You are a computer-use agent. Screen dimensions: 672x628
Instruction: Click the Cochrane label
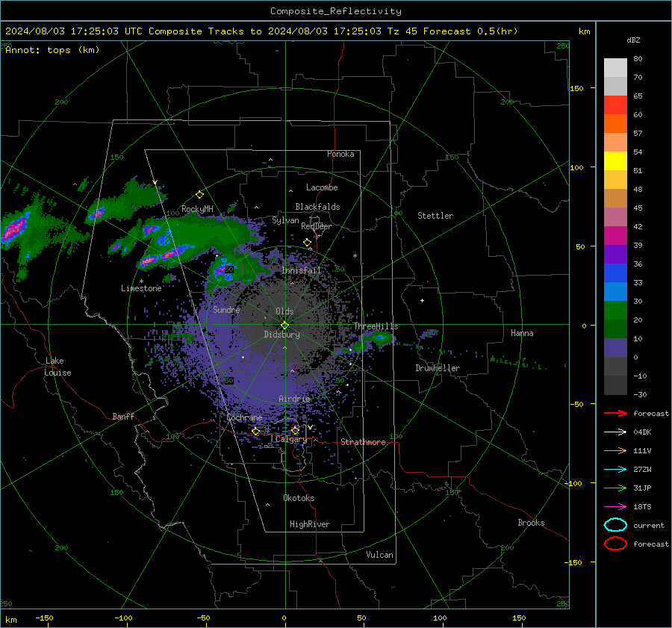point(244,417)
